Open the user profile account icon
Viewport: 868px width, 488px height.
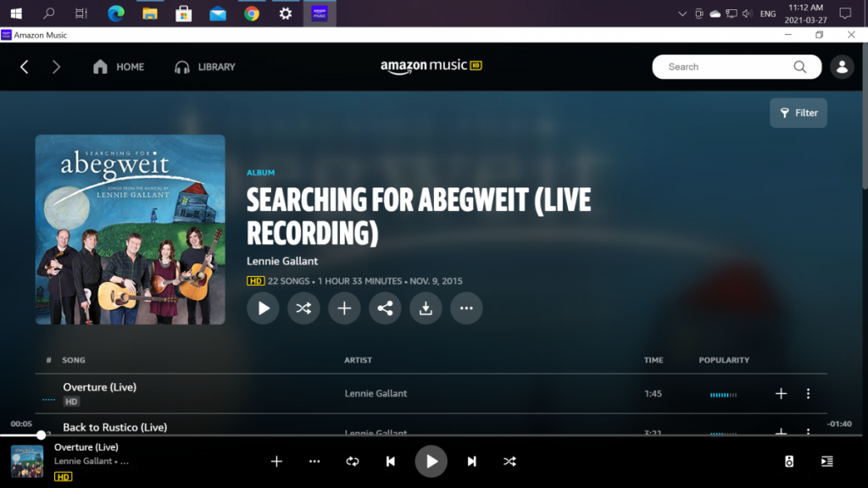(842, 67)
